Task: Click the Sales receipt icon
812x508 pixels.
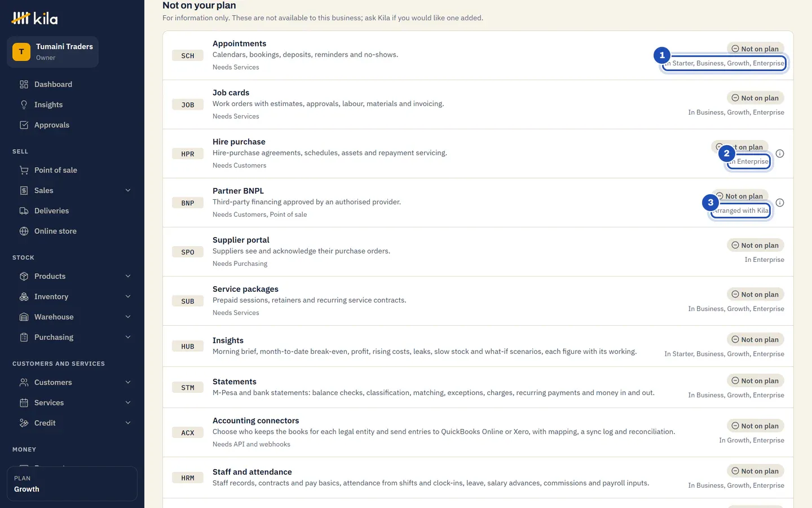Action: coord(24,191)
